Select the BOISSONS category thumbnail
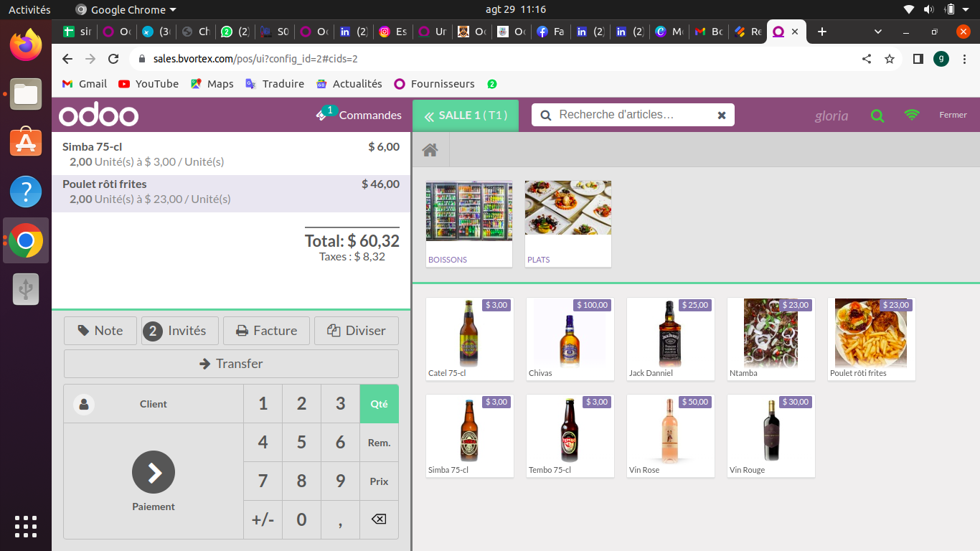The image size is (980, 551). (469, 223)
